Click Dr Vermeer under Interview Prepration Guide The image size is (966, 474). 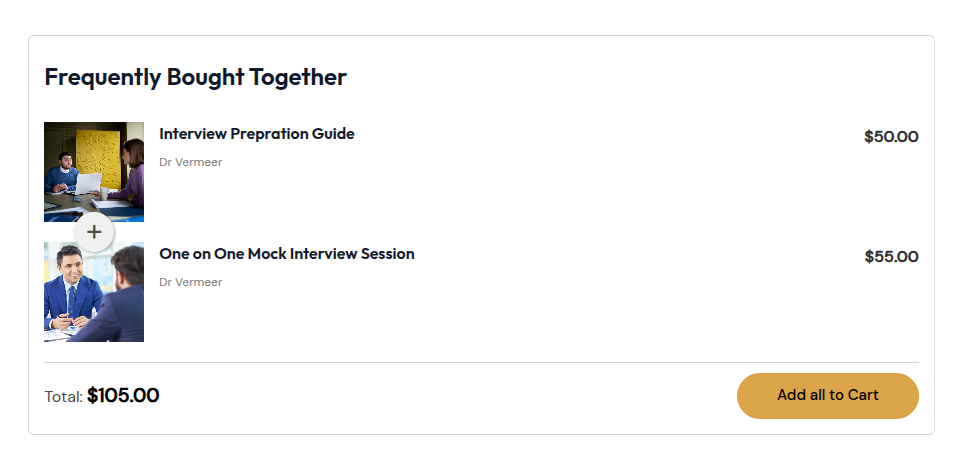point(190,162)
